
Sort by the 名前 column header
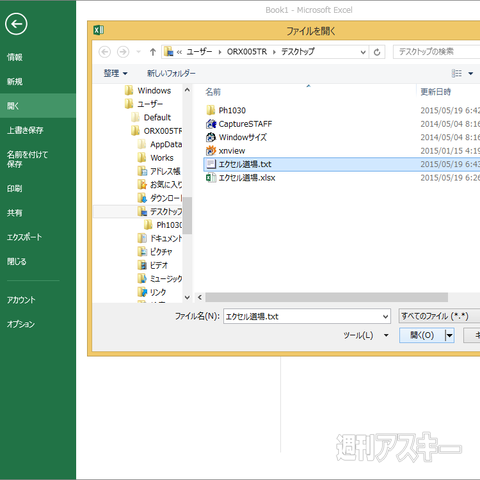[x=213, y=92]
